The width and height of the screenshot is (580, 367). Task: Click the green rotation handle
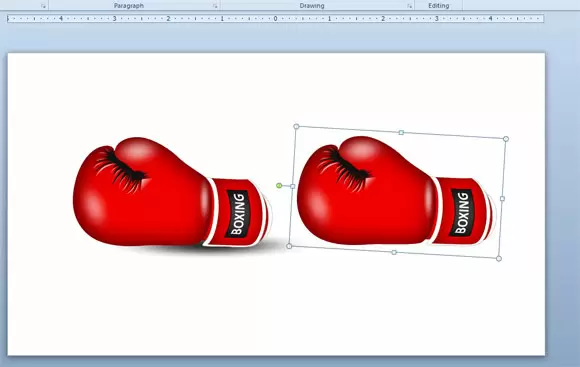coord(279,185)
